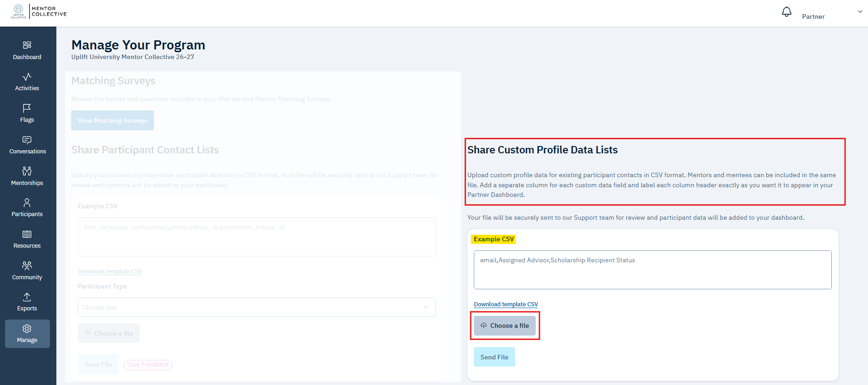The width and height of the screenshot is (868, 385).
Task: Click the notifications bell icon
Action: [786, 12]
